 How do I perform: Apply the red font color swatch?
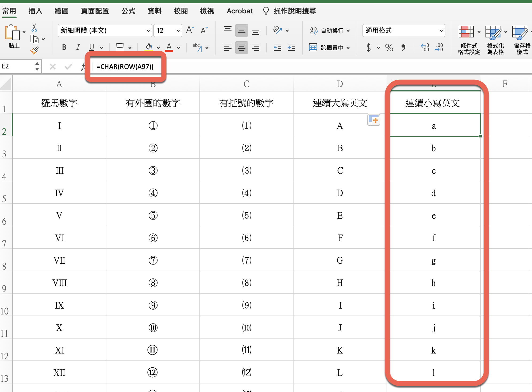pos(169,47)
